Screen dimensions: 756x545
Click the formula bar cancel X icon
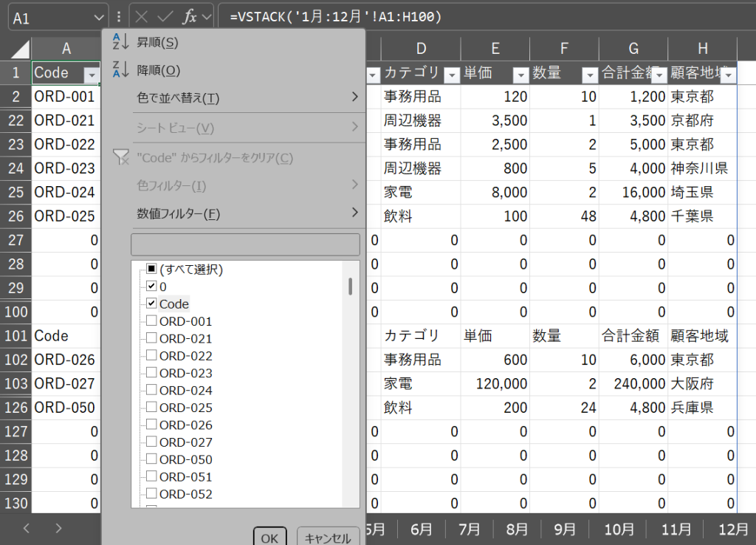tap(142, 16)
